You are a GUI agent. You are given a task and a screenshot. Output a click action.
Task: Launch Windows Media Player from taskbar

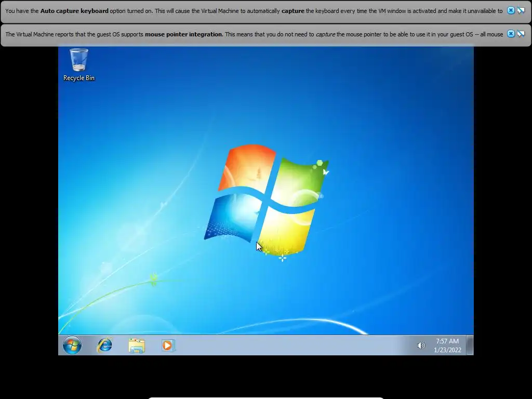coord(168,345)
